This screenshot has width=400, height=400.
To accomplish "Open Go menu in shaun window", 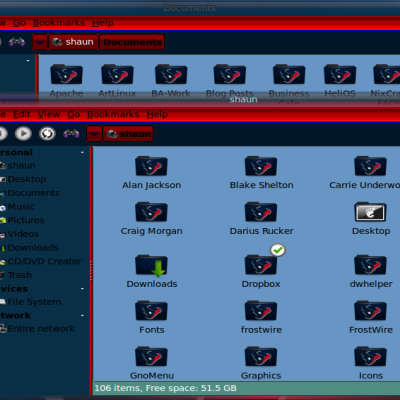I will coord(74,115).
